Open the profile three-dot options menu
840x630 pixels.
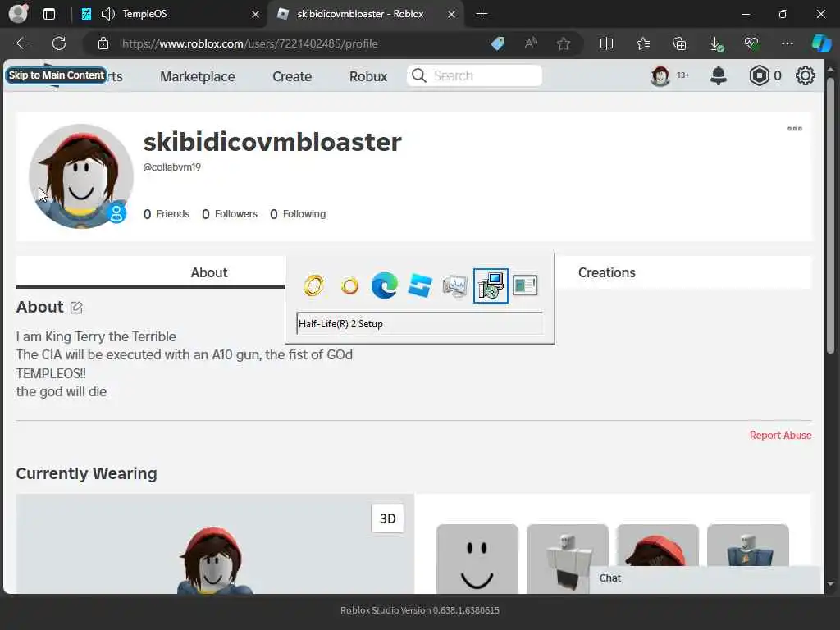pyautogui.click(x=794, y=129)
